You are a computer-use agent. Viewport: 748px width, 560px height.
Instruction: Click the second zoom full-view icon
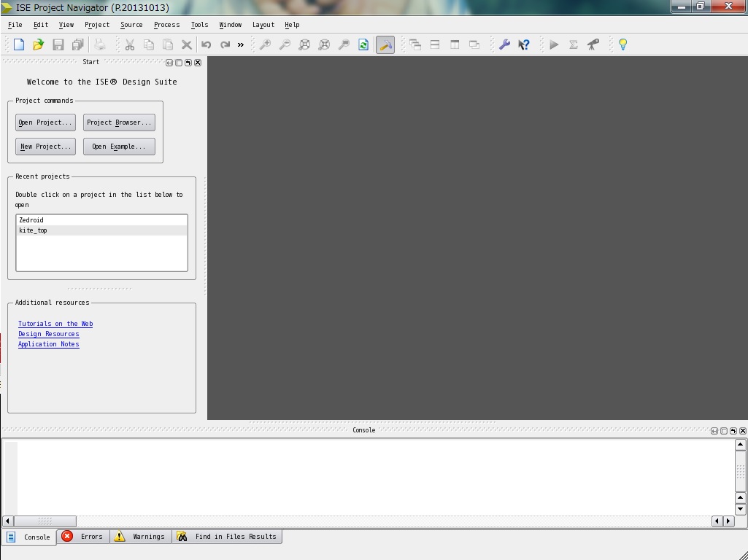point(324,44)
